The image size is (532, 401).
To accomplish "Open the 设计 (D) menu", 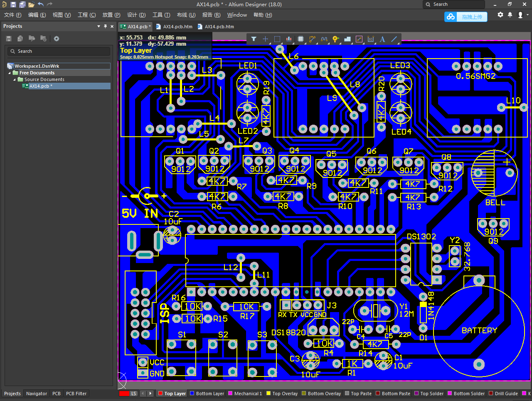I will [x=136, y=15].
